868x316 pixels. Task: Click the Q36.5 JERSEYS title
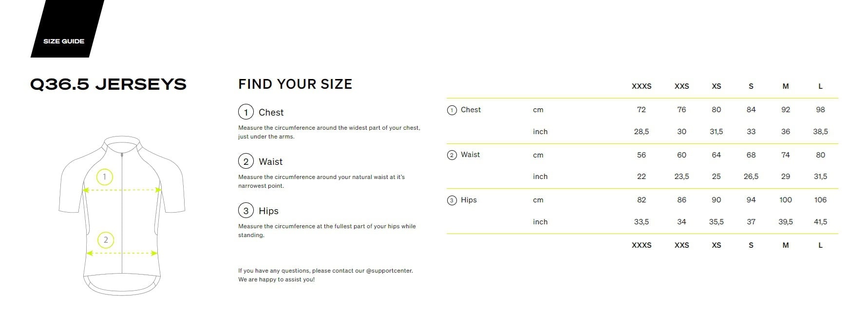click(108, 84)
